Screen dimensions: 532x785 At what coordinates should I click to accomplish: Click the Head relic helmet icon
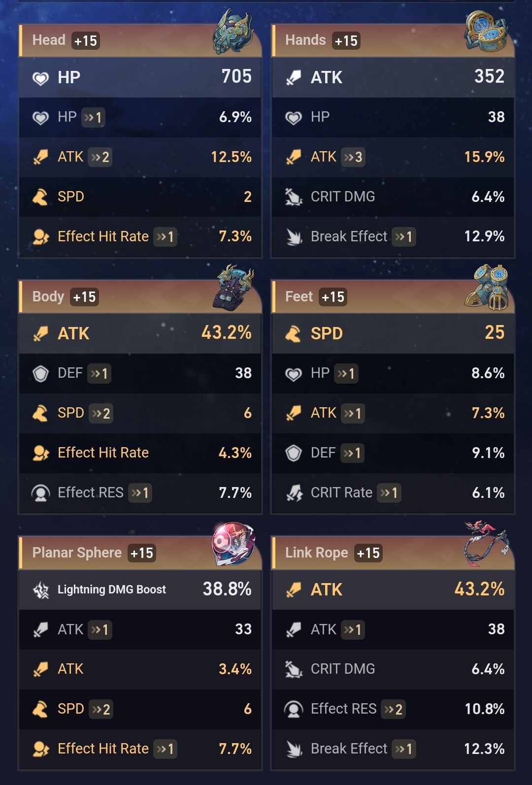233,31
